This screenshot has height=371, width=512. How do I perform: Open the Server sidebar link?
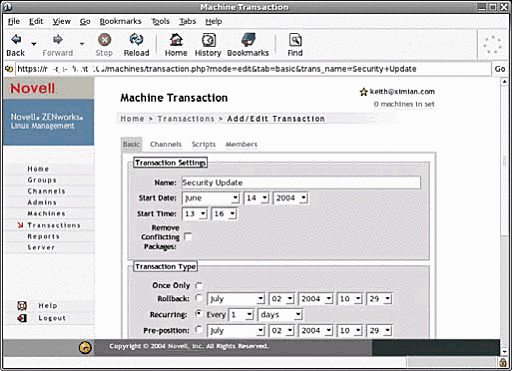click(x=41, y=247)
